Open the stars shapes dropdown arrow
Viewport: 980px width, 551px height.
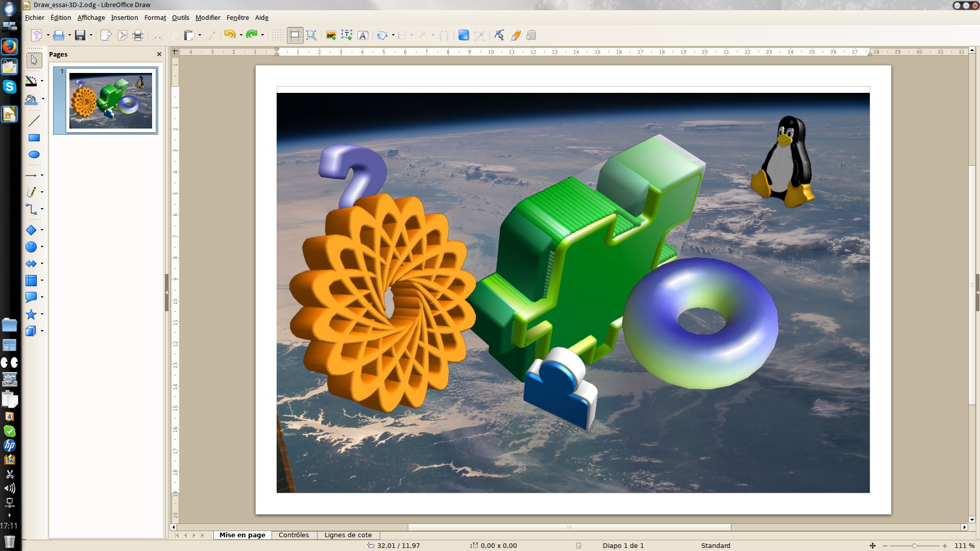point(42,314)
